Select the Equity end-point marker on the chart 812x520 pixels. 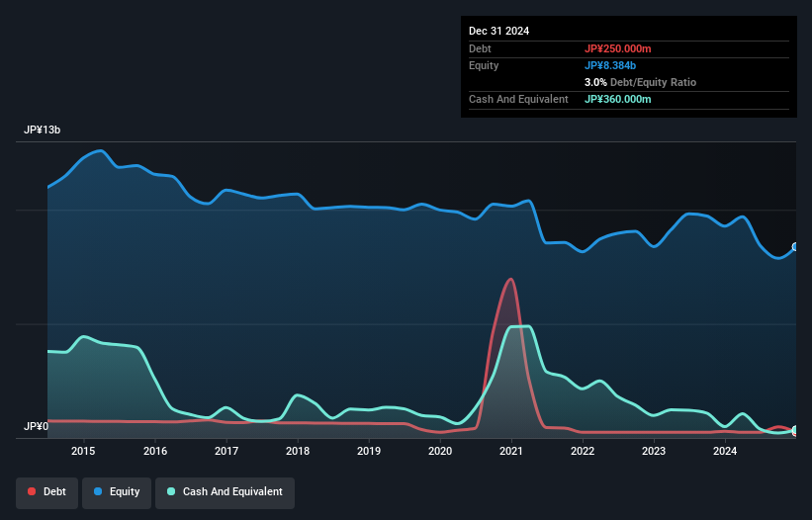pyautogui.click(x=795, y=247)
